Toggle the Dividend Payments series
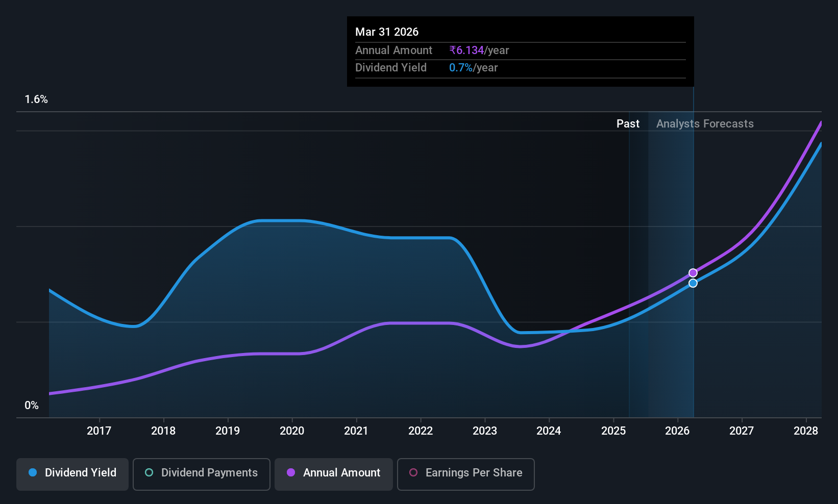The width and height of the screenshot is (838, 504). tap(202, 474)
